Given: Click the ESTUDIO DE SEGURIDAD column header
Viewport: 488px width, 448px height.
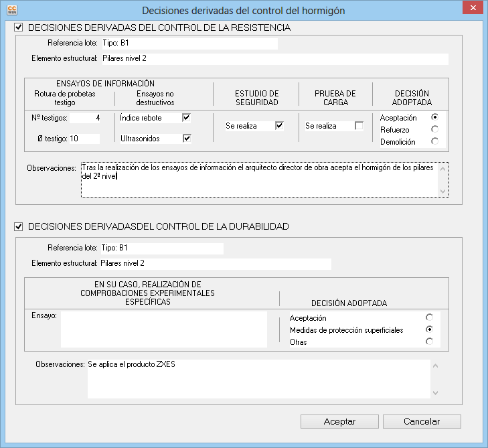Looking at the screenshot, I should 257,98.
